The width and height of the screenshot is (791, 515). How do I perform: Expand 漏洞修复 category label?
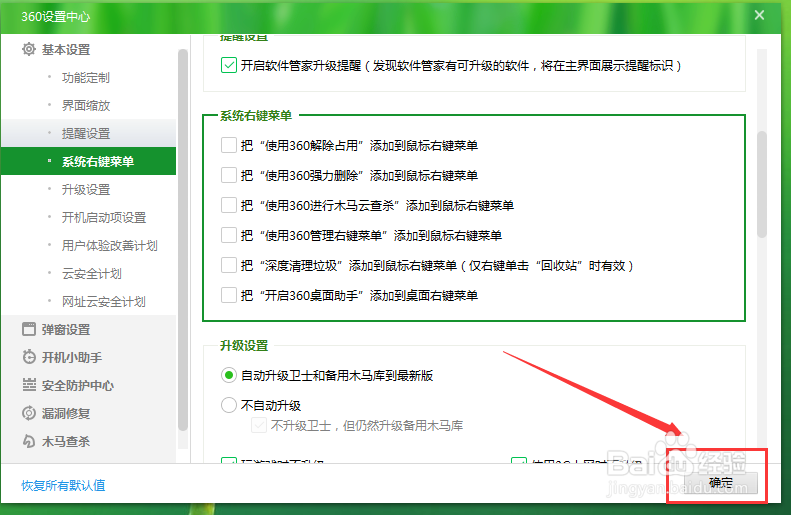point(66,414)
